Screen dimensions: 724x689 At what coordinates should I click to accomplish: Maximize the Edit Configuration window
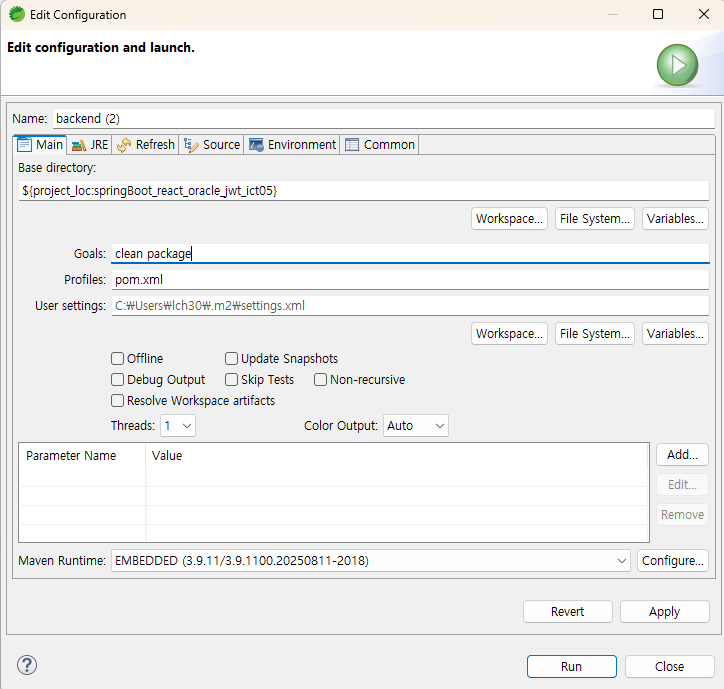(x=658, y=14)
